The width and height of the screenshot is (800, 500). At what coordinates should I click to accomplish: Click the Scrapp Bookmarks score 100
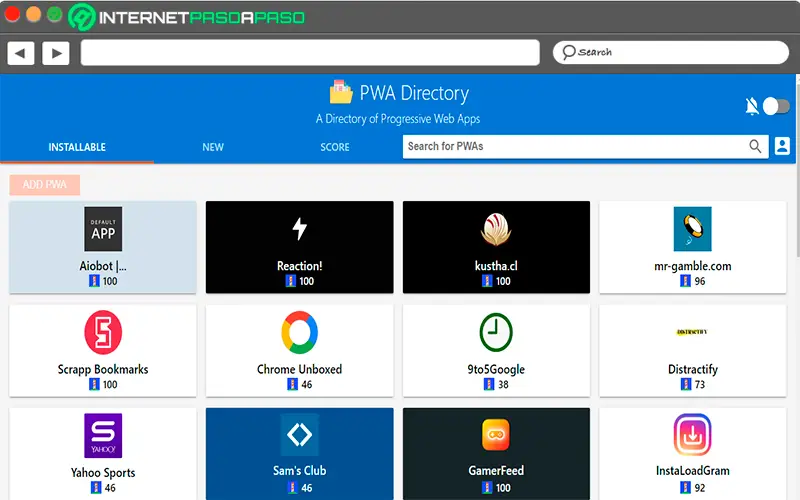click(110, 385)
